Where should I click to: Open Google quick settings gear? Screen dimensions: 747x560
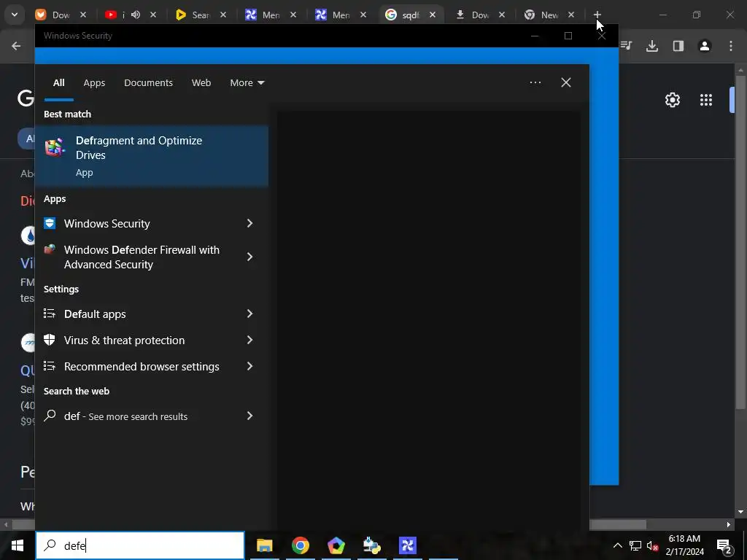pyautogui.click(x=672, y=100)
